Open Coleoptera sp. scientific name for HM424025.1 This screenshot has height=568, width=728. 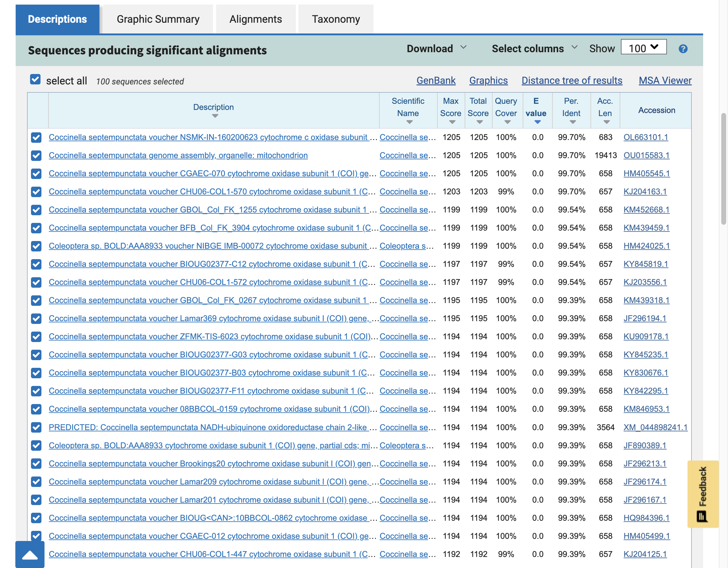(x=407, y=246)
